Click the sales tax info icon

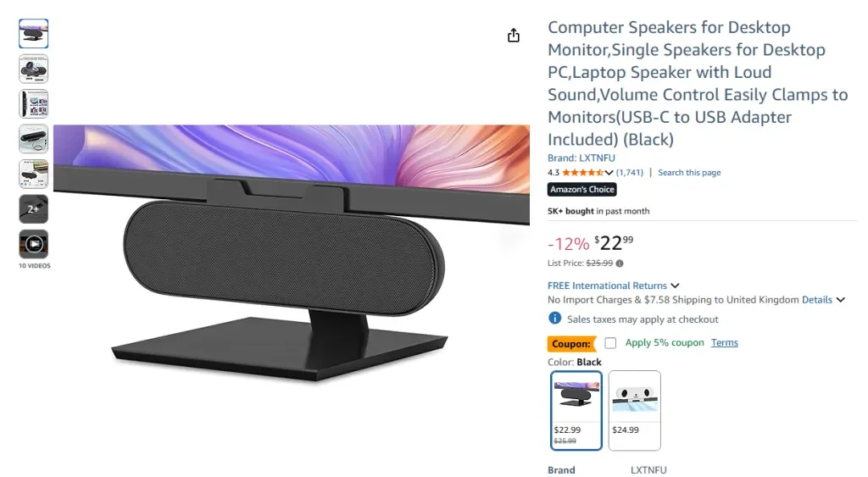click(555, 319)
